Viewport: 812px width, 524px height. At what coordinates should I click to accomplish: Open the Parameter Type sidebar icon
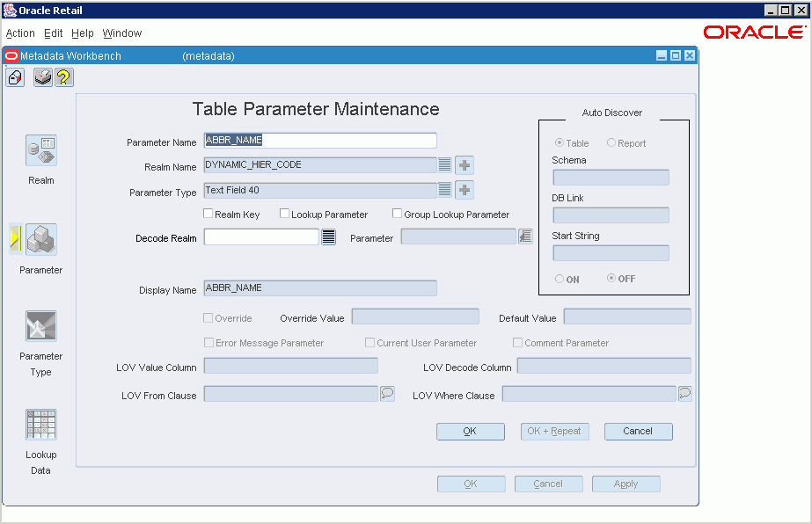click(x=41, y=325)
